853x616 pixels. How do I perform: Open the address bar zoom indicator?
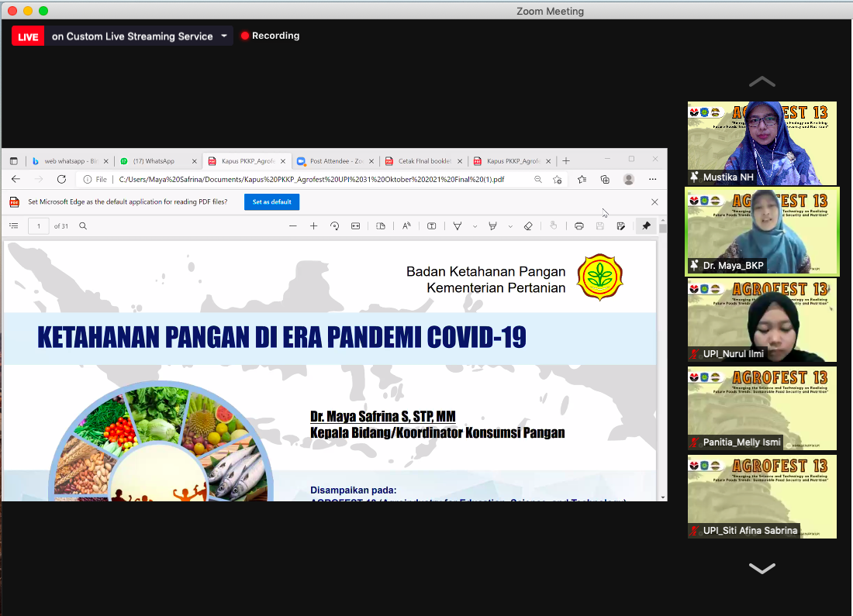tap(538, 180)
